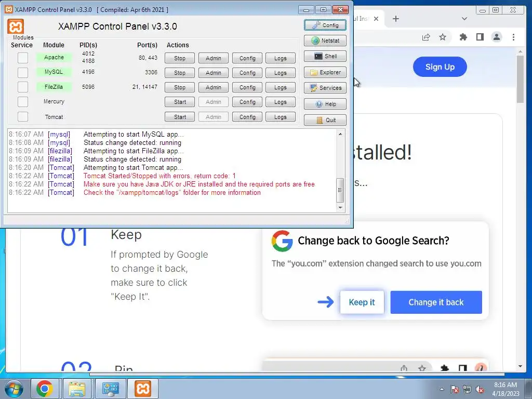Viewport: 532px width, 399px height.
Task: Select the FileZilla module label
Action: [54, 87]
